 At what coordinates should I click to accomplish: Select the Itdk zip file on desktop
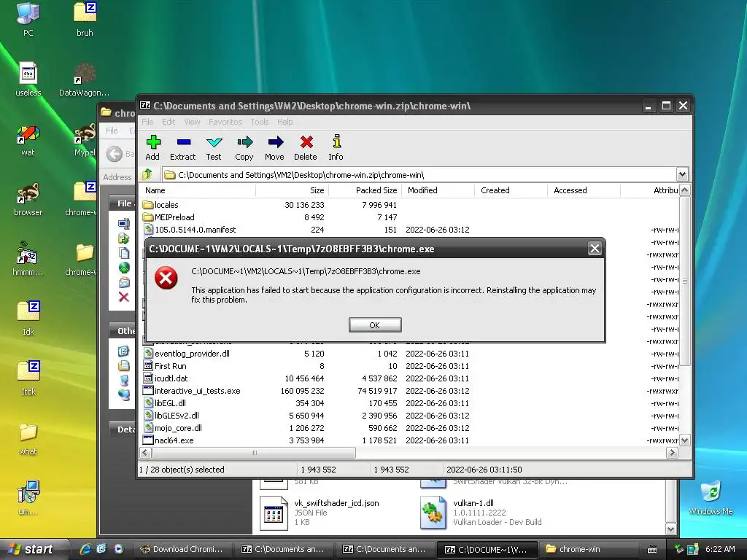click(x=28, y=378)
